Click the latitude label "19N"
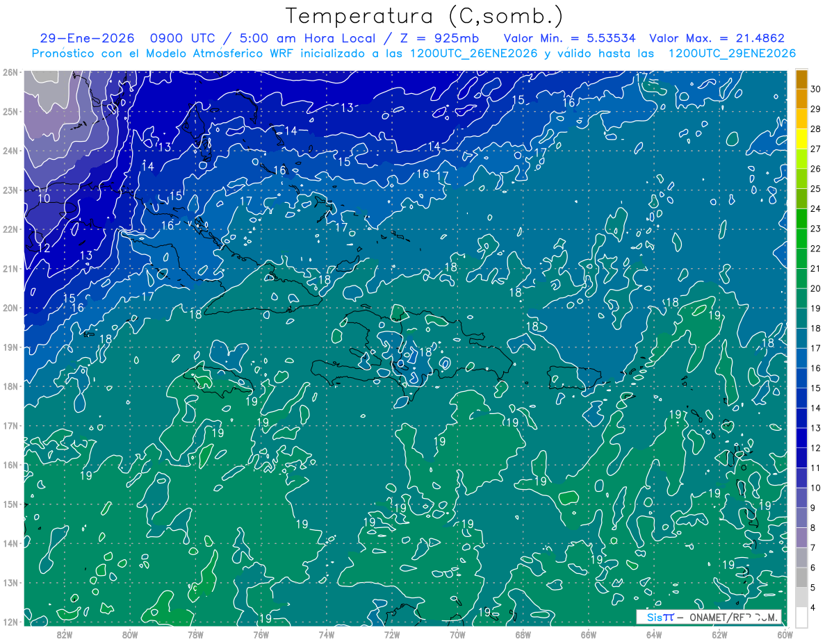834x644 pixels. (x=10, y=347)
